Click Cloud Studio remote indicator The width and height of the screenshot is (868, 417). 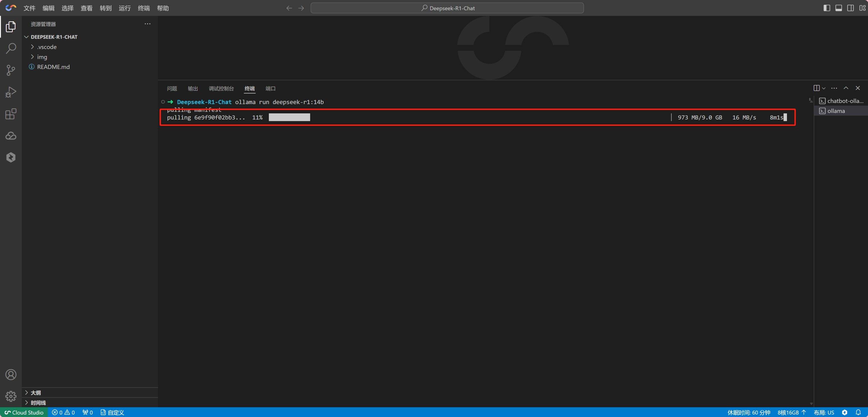click(x=24, y=412)
